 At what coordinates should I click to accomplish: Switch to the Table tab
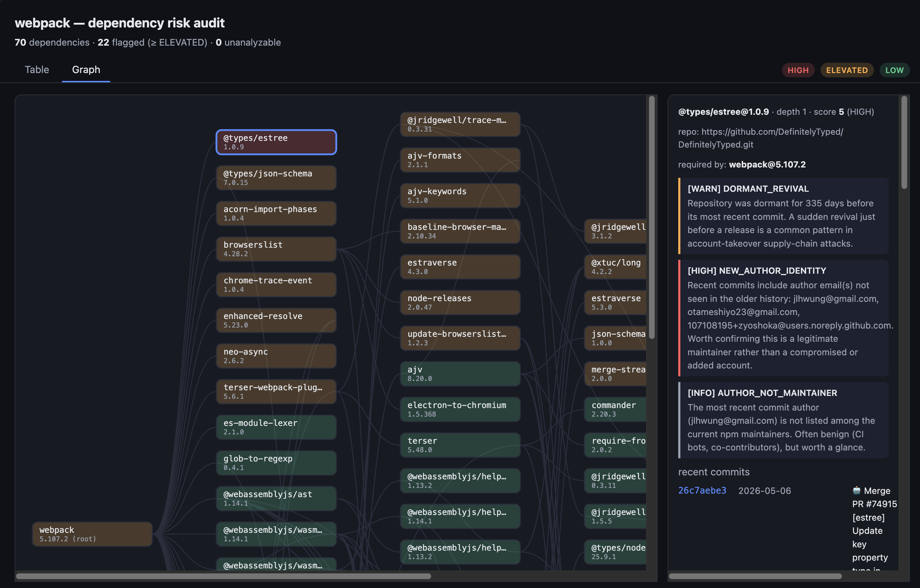[37, 69]
